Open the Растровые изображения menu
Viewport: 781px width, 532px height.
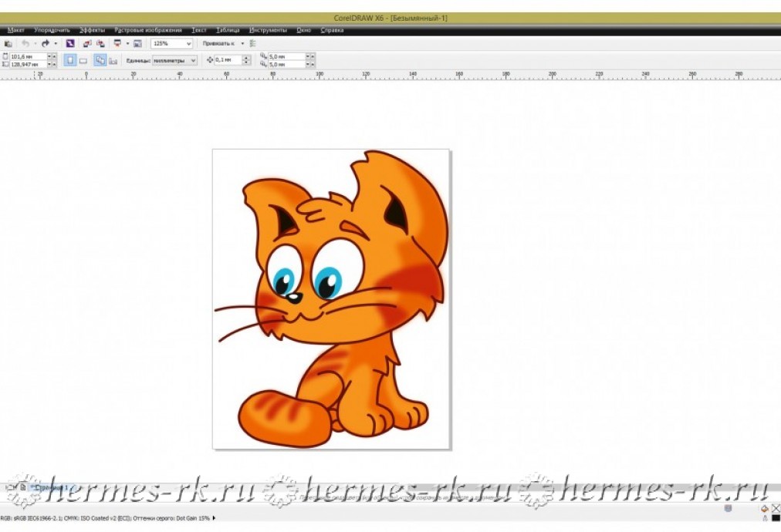(x=147, y=30)
